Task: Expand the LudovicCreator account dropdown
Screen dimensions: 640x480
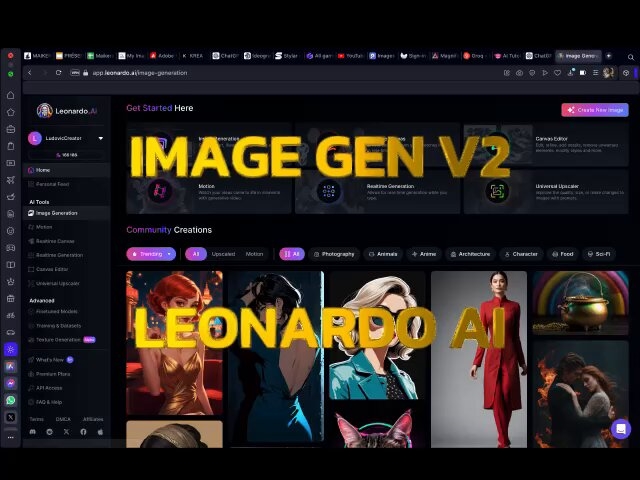Action: tap(101, 138)
